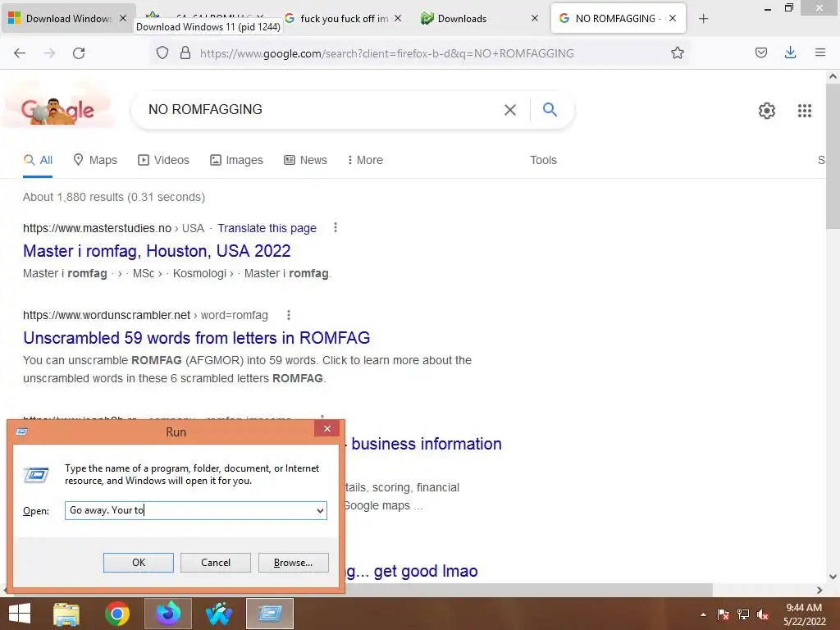Screen dimensions: 840x630
Task: Open the Google apps grid
Action: pyautogui.click(x=805, y=111)
